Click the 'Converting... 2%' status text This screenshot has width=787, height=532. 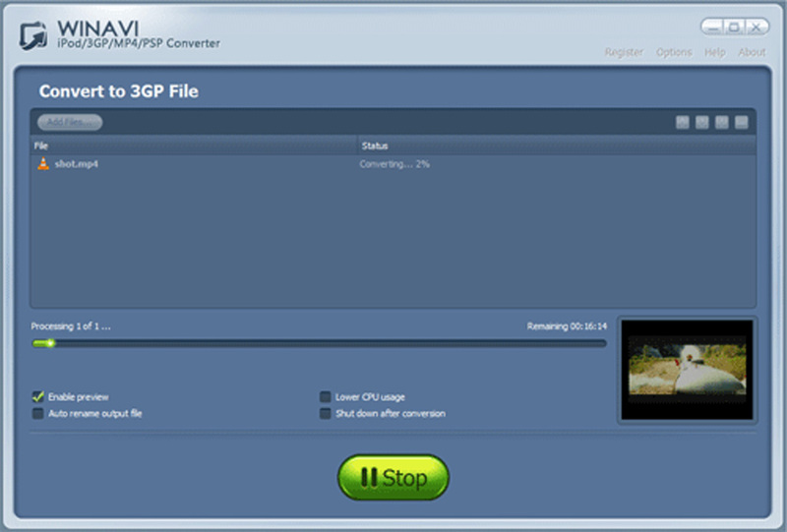click(x=394, y=164)
